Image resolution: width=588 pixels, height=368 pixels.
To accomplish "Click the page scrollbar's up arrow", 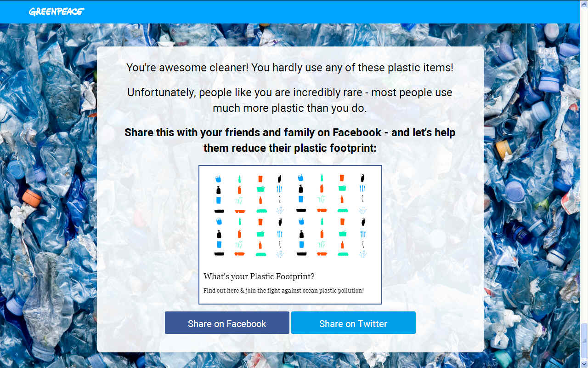I will 584,4.
